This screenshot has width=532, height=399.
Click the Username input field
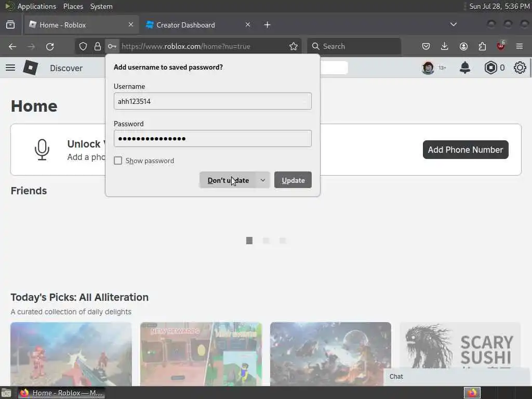[x=212, y=101]
